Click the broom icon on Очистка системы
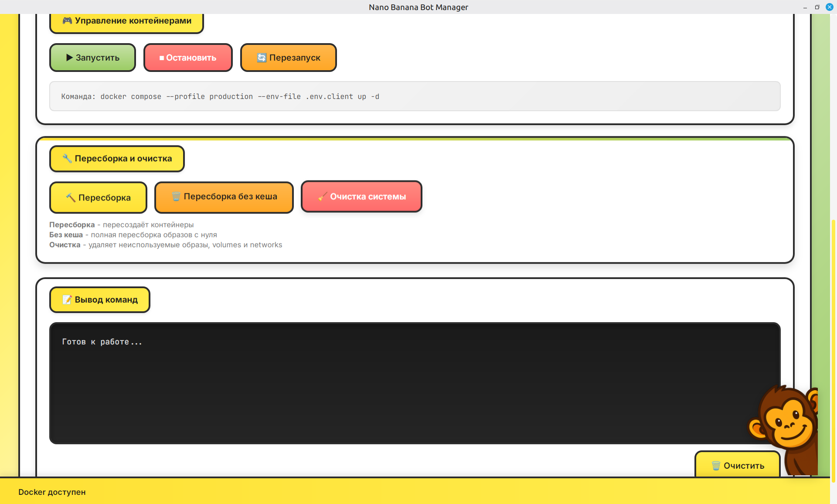This screenshot has height=504, width=837. tap(323, 197)
